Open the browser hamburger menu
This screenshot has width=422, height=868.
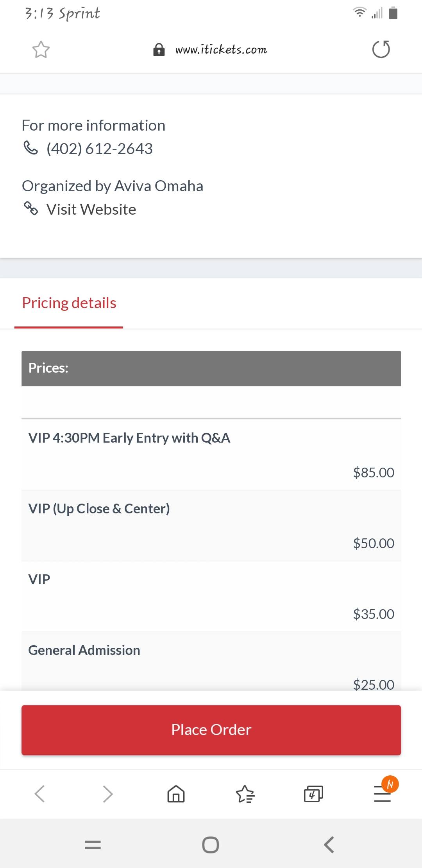[x=382, y=794]
